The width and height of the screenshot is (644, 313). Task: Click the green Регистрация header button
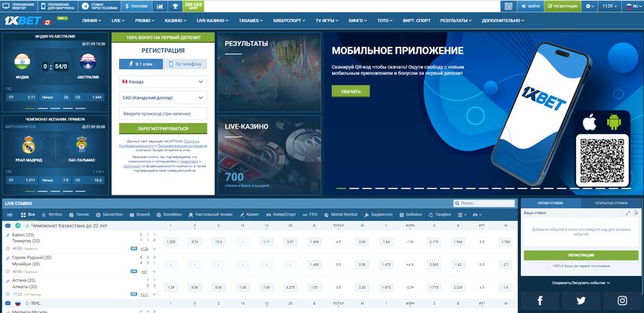pyautogui.click(x=563, y=6)
